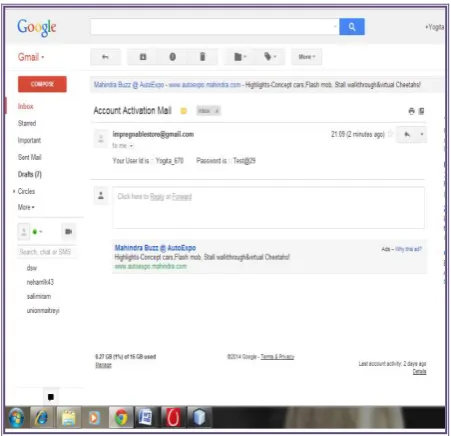This screenshot has width=451, height=436.
Task: Open Microsoft Word from the taskbar
Action: (147, 417)
